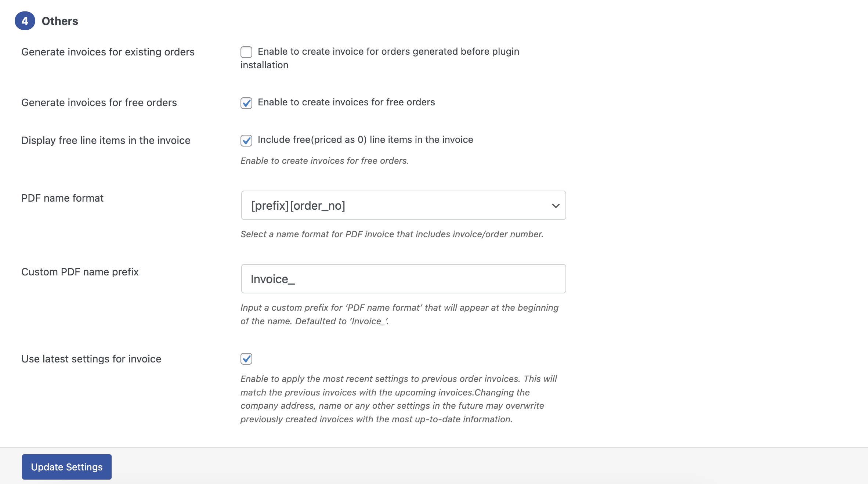The height and width of the screenshot is (484, 868).
Task: Uncheck including free line items in invoice
Action: (x=246, y=140)
